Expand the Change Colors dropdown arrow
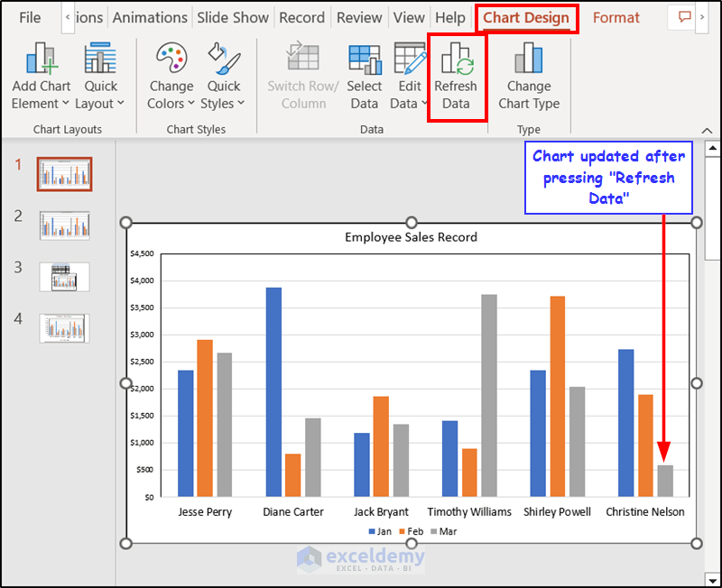Viewport: 722px width, 588px height. click(x=190, y=103)
